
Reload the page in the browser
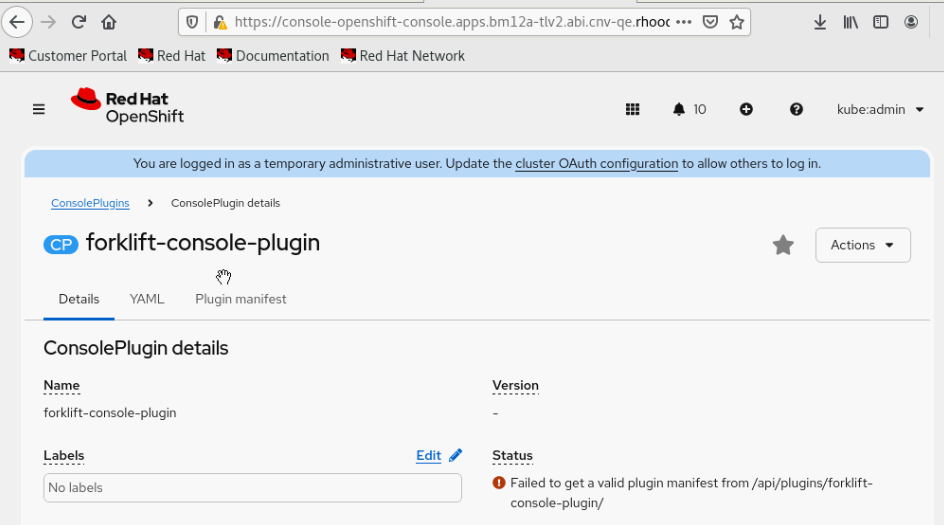click(78, 22)
